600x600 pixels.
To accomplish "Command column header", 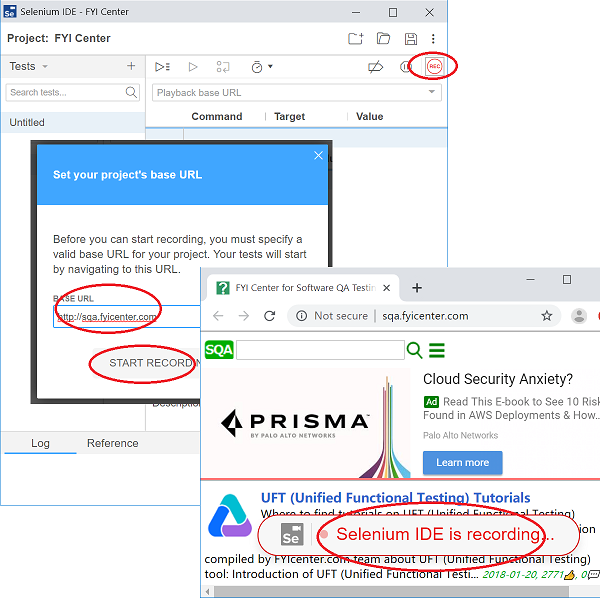I will tap(217, 116).
